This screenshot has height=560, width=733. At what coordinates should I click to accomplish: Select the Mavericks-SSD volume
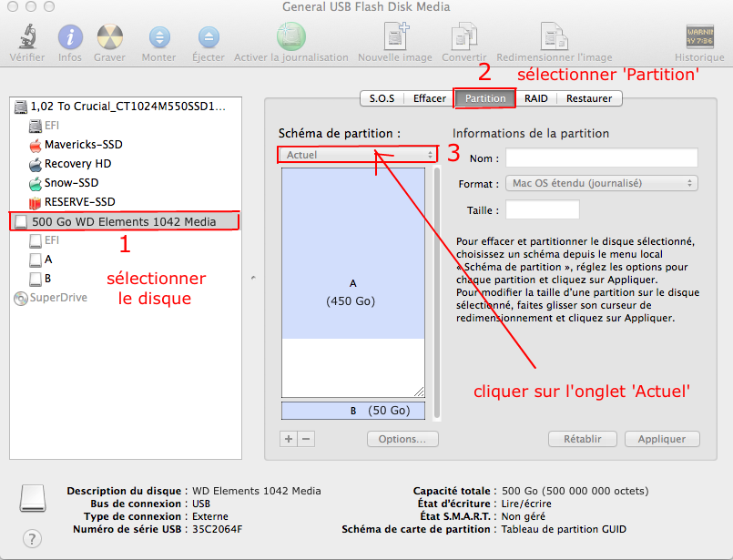(83, 145)
